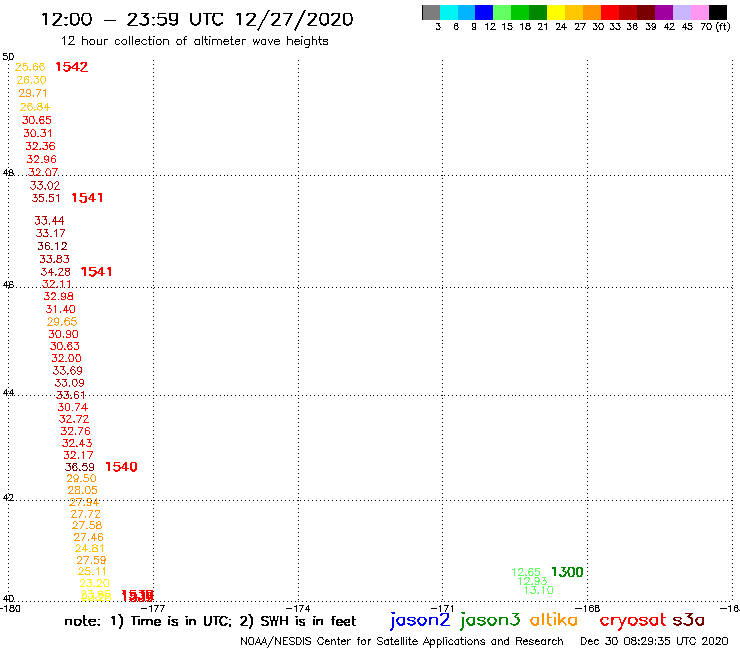Click the green 1300 time label
Image resolution: width=740 pixels, height=650 pixels.
coord(567,572)
